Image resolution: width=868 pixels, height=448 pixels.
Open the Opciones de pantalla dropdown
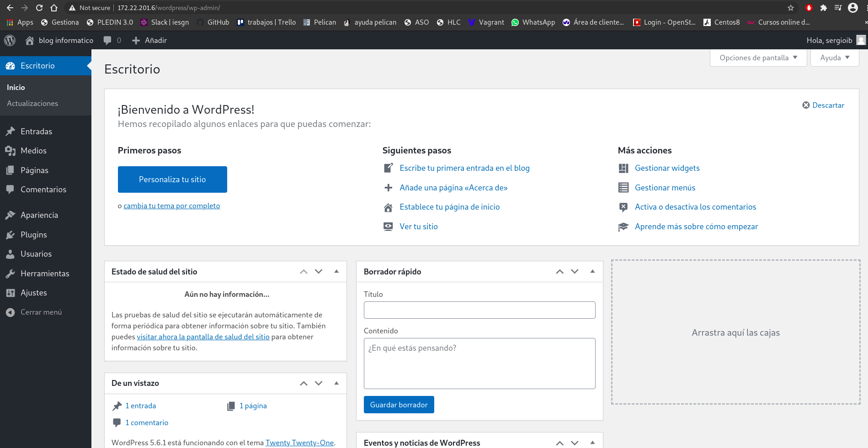click(x=757, y=58)
